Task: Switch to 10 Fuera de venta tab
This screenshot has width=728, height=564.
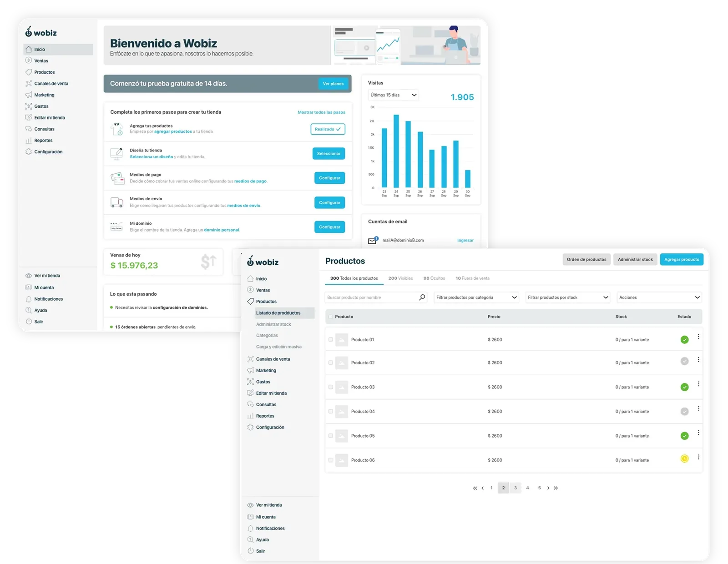Action: point(472,278)
